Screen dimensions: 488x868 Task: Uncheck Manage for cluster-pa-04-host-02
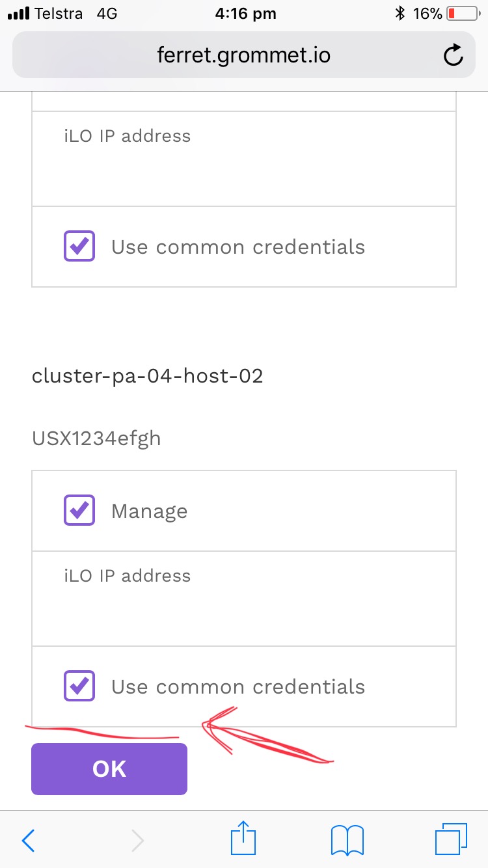tap(79, 510)
